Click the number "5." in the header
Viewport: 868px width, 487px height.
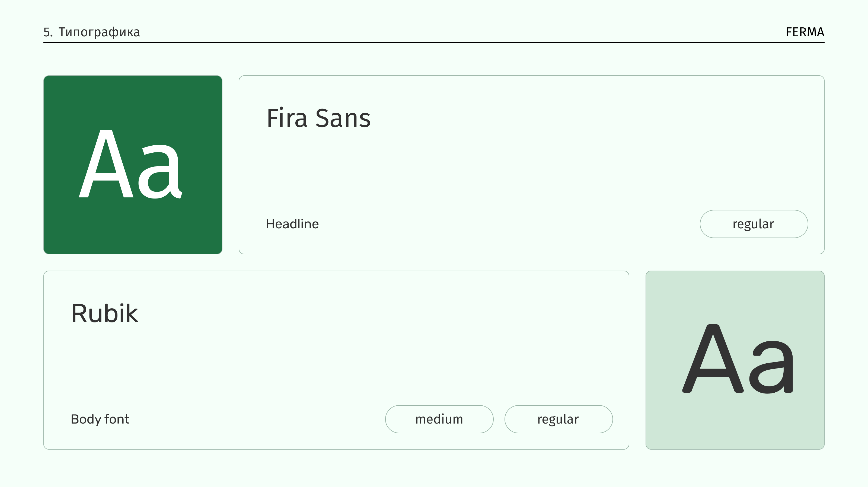click(48, 32)
